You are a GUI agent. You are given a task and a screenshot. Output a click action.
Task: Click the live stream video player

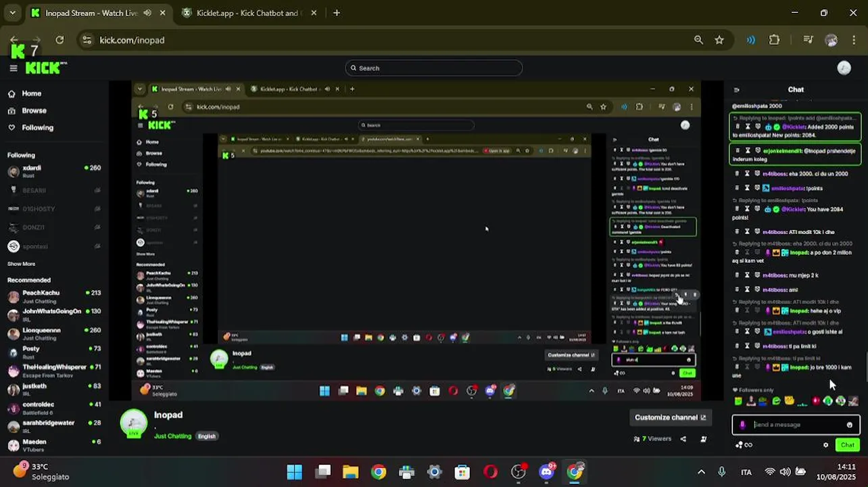[x=417, y=241]
